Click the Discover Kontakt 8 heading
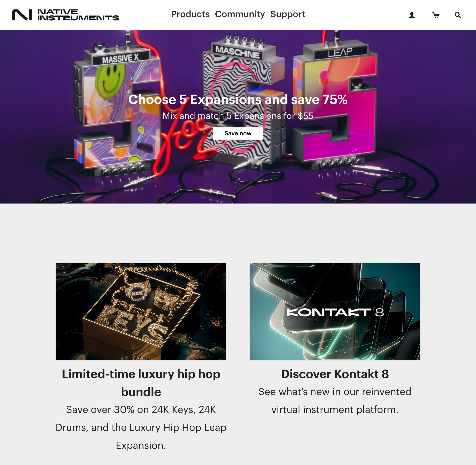The image size is (476, 465). [335, 374]
